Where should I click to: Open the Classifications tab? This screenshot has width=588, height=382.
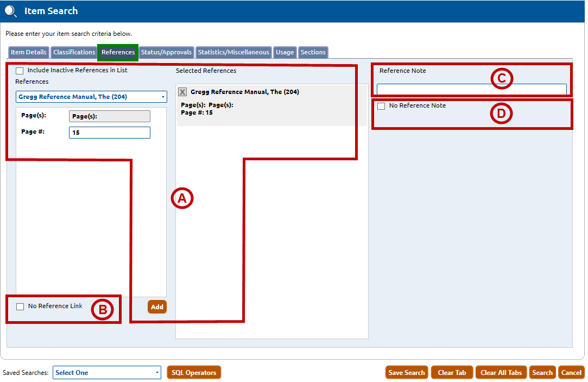pos(74,52)
